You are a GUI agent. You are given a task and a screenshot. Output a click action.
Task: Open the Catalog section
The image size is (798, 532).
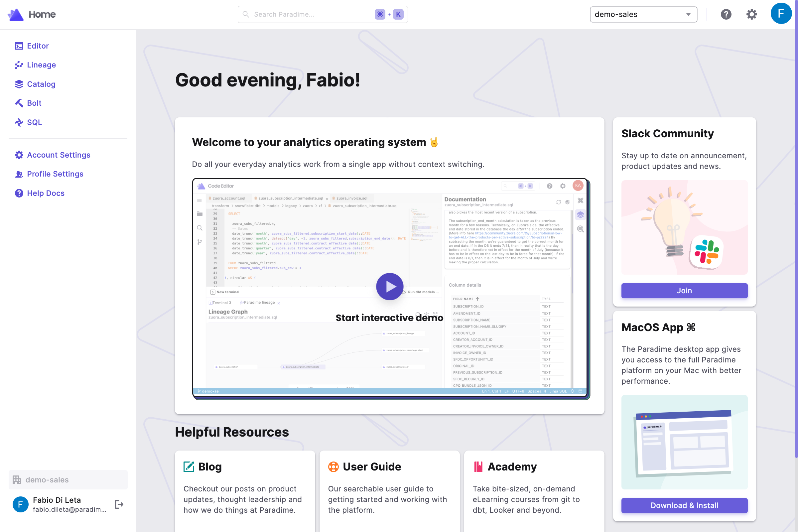(42, 84)
